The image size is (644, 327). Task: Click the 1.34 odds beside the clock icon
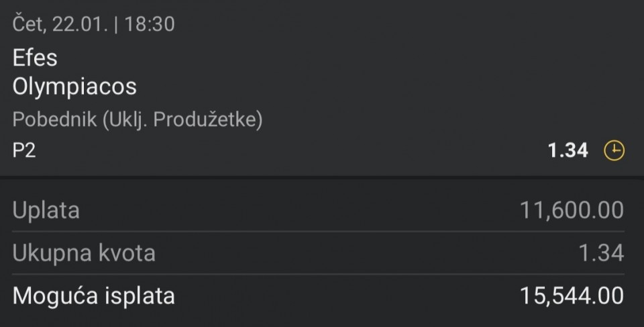coord(568,151)
